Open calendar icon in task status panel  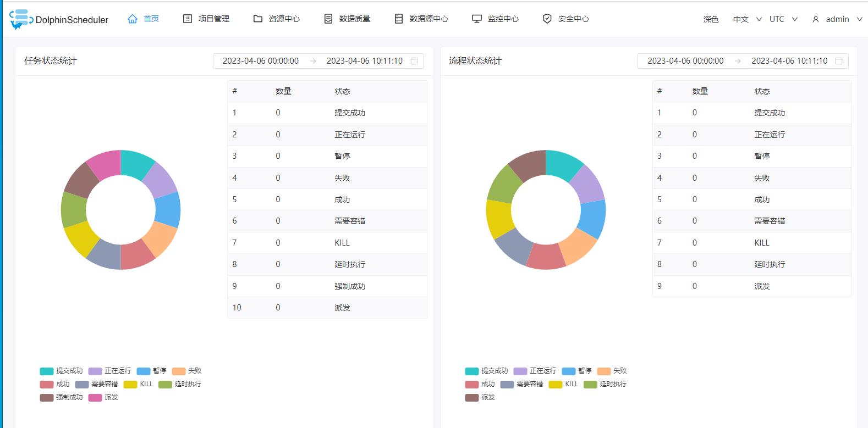(414, 61)
